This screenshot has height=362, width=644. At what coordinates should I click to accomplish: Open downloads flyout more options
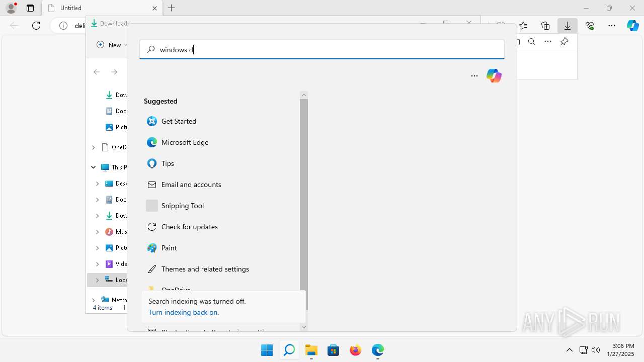548,42
